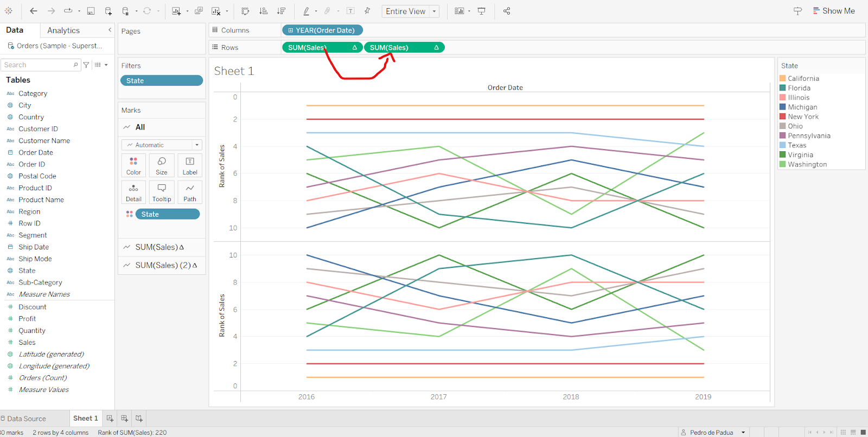
Task: Click the Save icon in toolbar
Action: [91, 11]
